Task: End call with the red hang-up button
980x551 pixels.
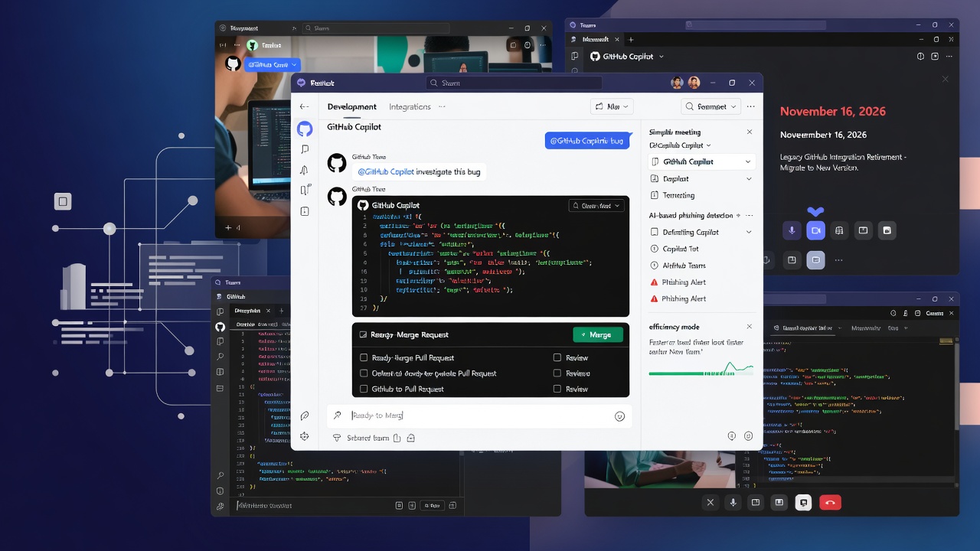Action: tap(830, 503)
